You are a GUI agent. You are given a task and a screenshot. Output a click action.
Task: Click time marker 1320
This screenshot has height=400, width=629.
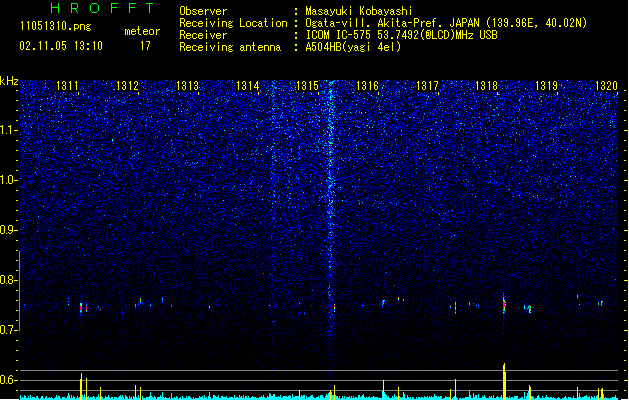pos(606,86)
